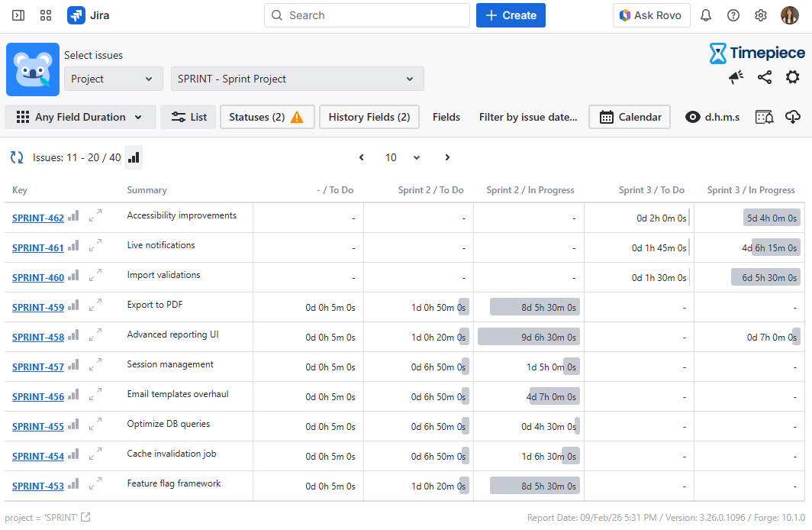Expand the SPRINT - Sprint Project dropdown

click(297, 79)
